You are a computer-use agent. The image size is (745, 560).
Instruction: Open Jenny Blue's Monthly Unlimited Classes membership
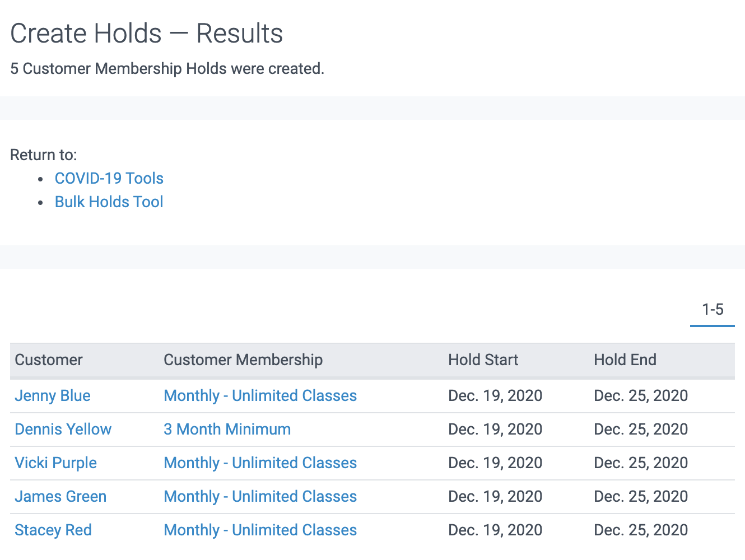tap(260, 396)
